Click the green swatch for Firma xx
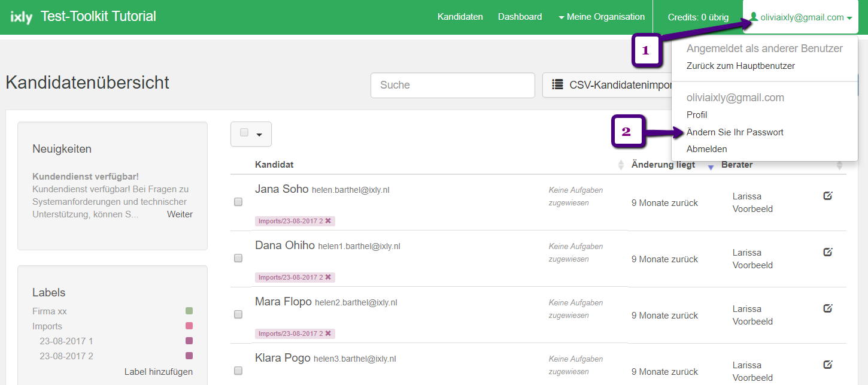This screenshot has height=385, width=868. [189, 311]
